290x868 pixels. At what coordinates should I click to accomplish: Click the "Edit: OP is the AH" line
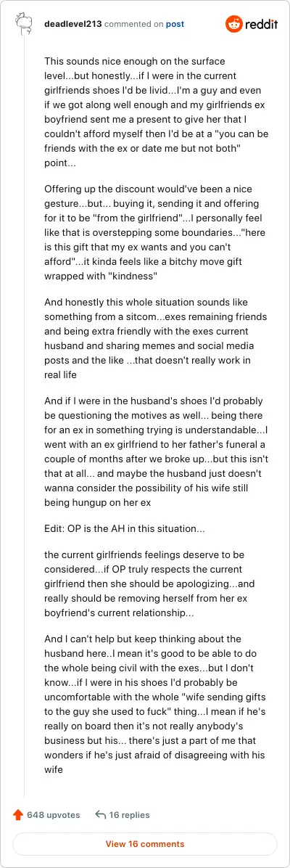tap(125, 528)
